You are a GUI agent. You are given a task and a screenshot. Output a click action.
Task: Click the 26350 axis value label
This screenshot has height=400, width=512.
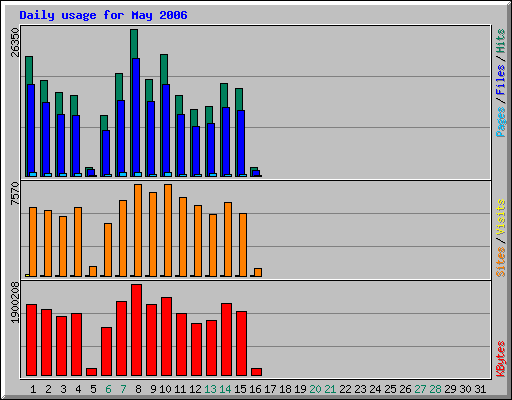tap(15, 42)
